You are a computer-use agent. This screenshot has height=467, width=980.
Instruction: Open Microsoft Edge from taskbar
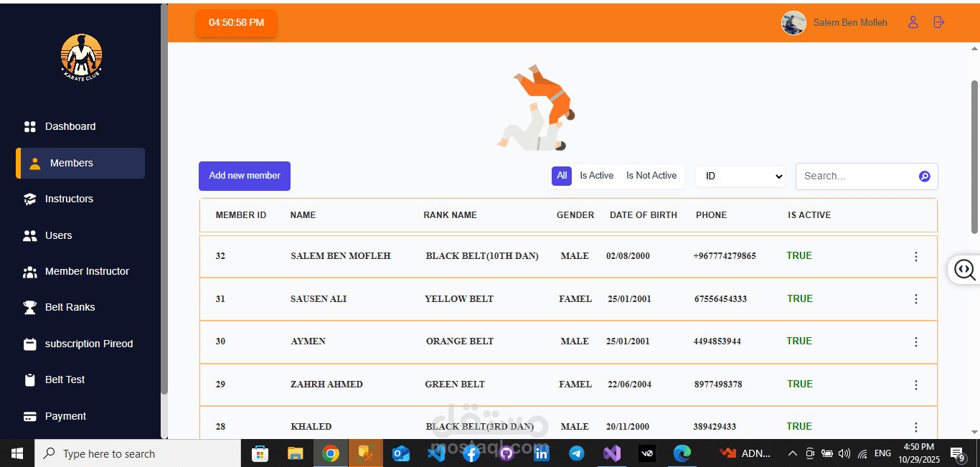click(x=682, y=453)
